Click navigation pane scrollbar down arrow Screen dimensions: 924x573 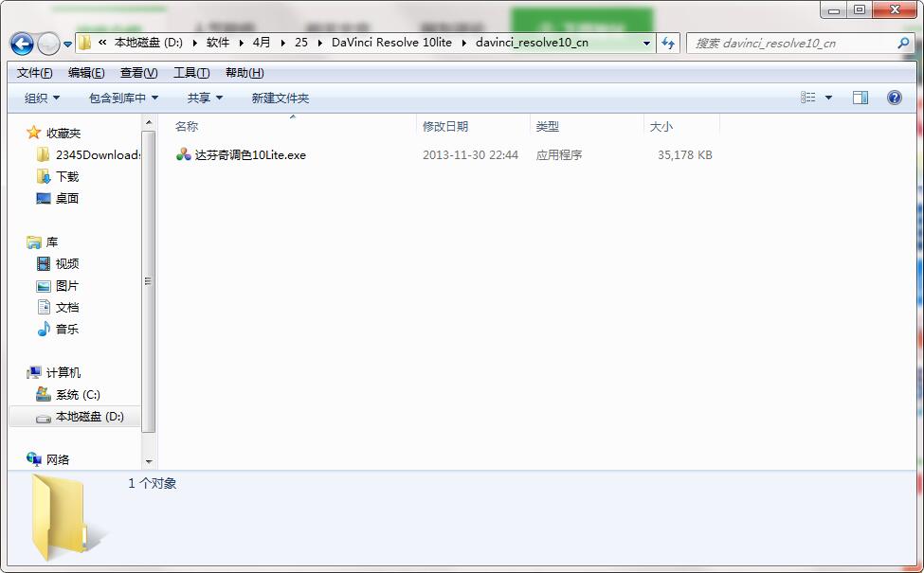coord(149,461)
